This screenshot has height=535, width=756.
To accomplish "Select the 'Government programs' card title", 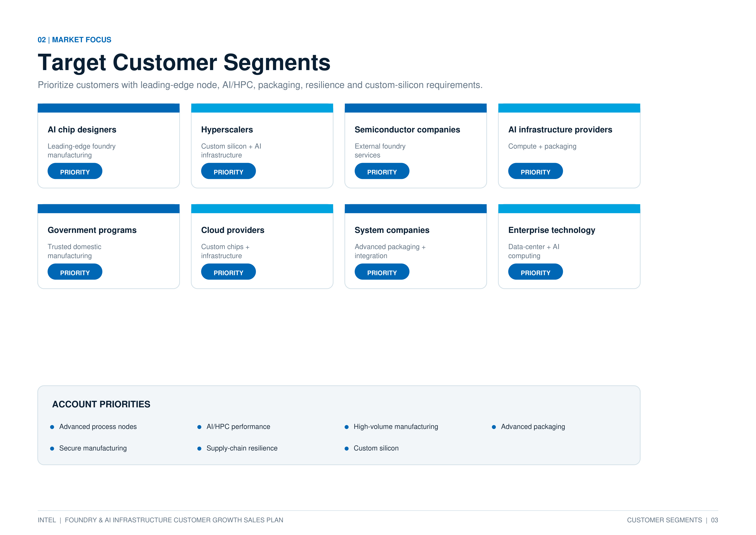I will point(92,230).
